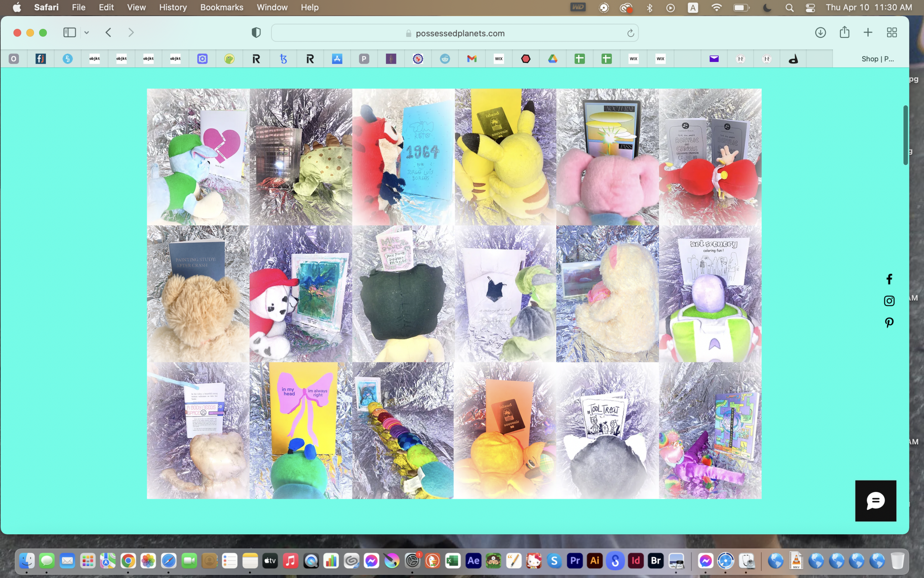Click the back navigation button

tap(109, 33)
